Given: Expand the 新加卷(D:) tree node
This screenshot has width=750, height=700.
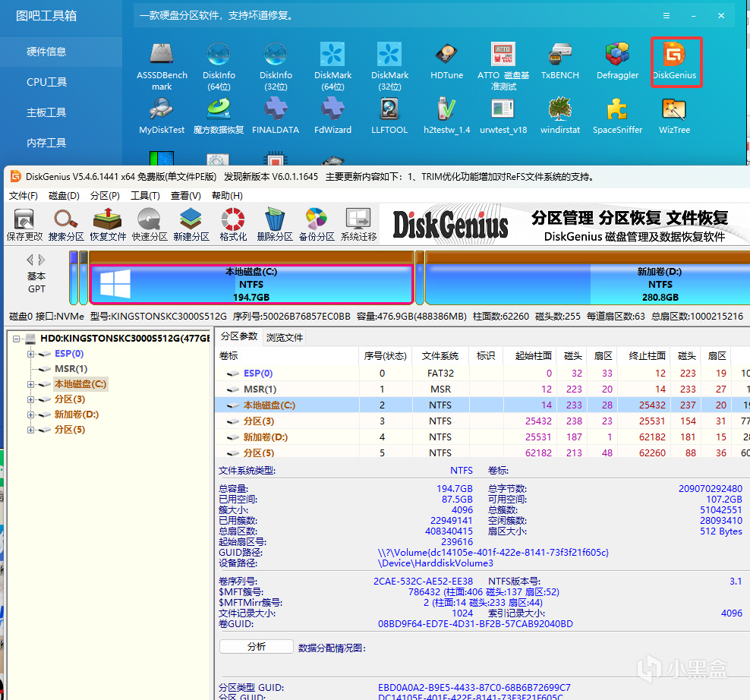Looking at the screenshot, I should tap(30, 415).
